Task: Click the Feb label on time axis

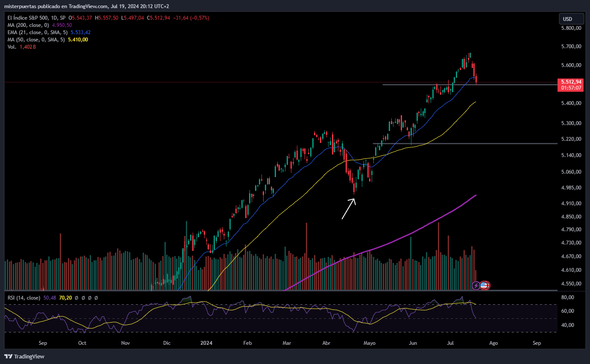Action: pyautogui.click(x=247, y=343)
